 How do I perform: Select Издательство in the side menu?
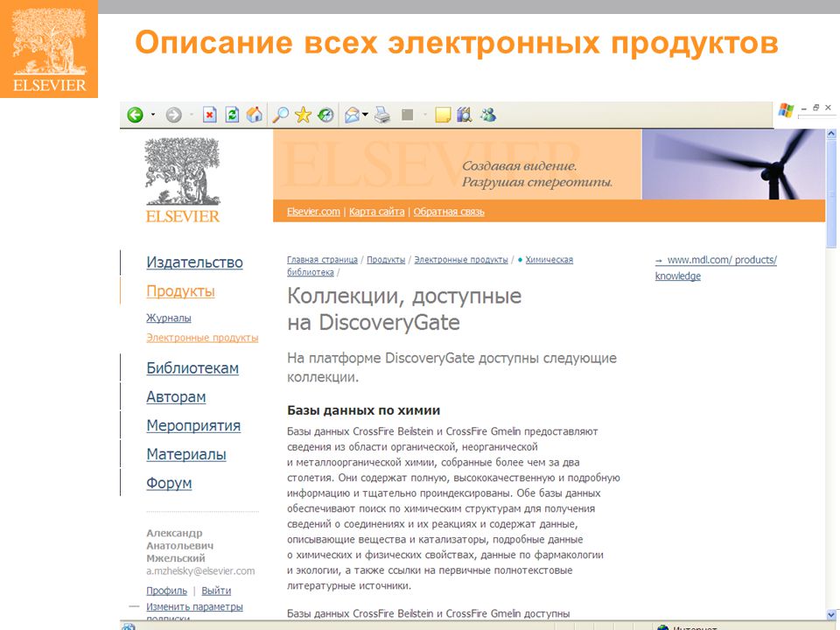(194, 262)
